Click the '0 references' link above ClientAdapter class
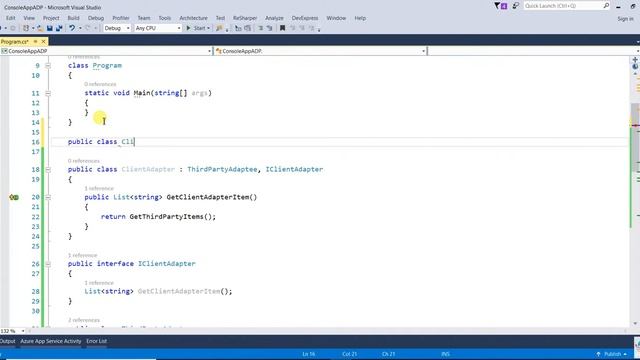 click(x=84, y=161)
